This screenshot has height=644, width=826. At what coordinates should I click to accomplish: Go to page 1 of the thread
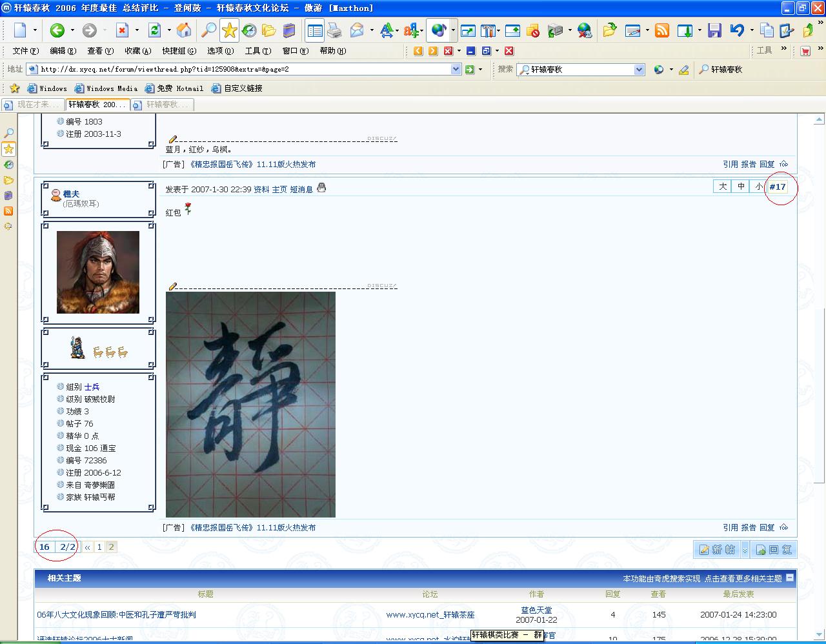coord(99,547)
